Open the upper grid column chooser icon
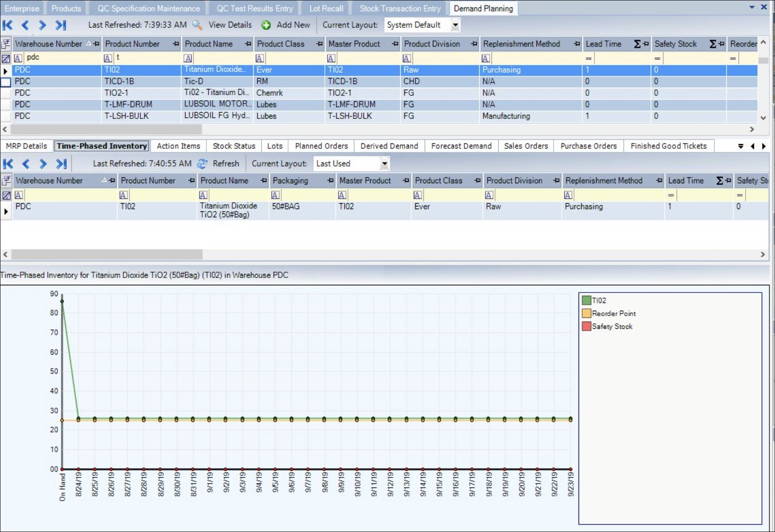775x532 pixels. pyautogui.click(x=6, y=44)
